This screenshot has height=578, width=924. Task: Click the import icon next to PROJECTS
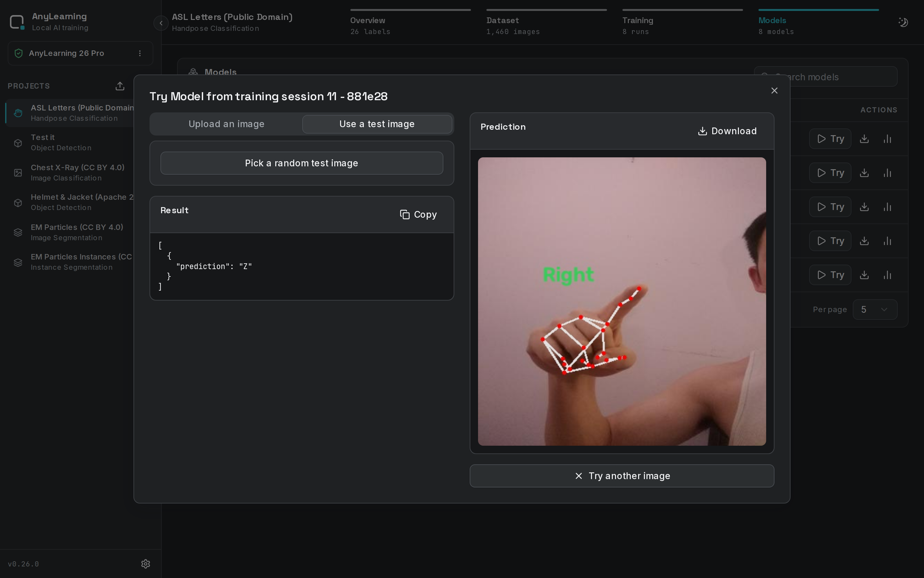coord(120,86)
